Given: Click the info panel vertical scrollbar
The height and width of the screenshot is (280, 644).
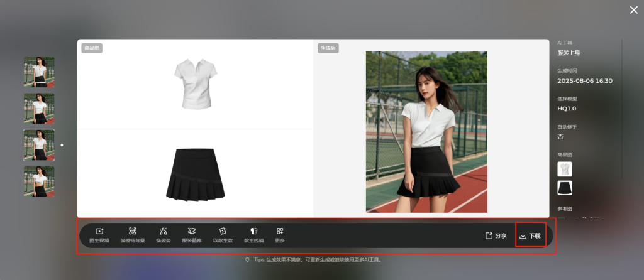Looking at the screenshot, I should coord(622,109).
